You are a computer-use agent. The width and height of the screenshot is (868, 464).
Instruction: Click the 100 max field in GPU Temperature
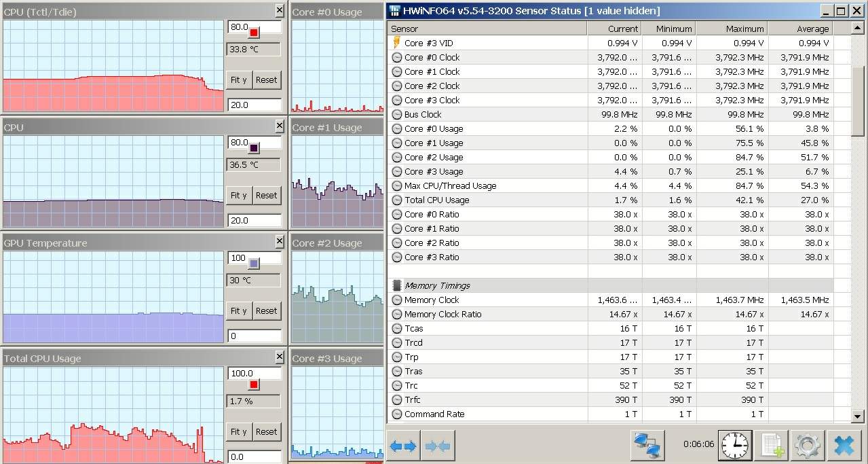point(254,258)
